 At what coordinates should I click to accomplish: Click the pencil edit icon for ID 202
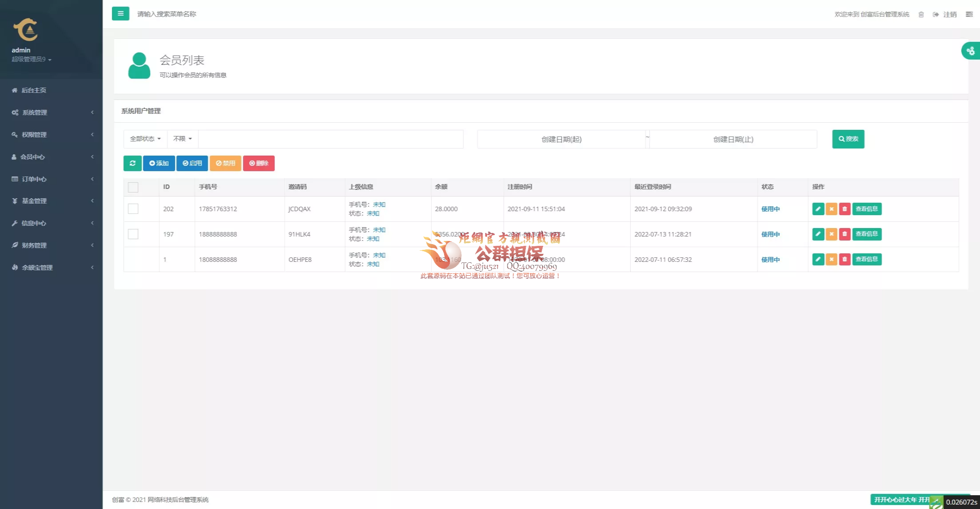pos(818,209)
